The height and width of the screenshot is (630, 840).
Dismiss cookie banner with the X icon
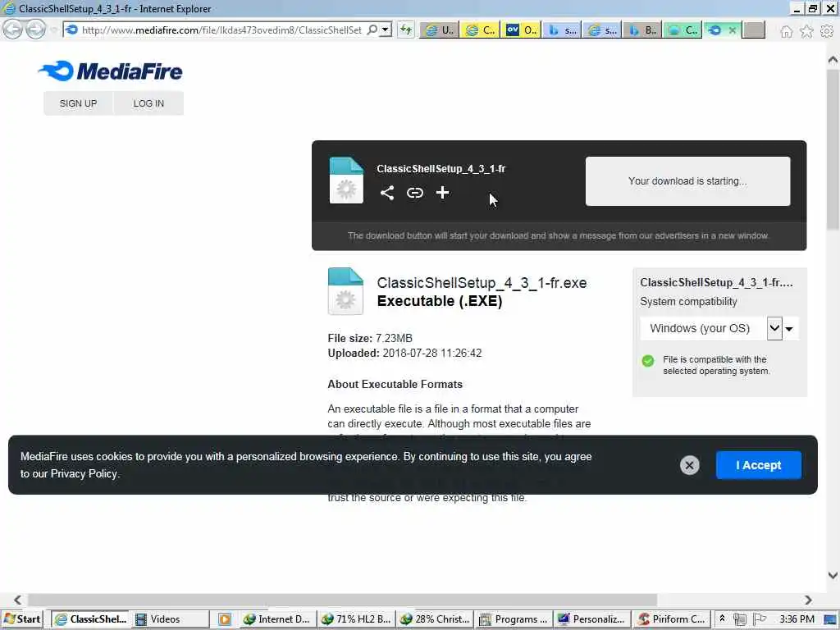(689, 465)
